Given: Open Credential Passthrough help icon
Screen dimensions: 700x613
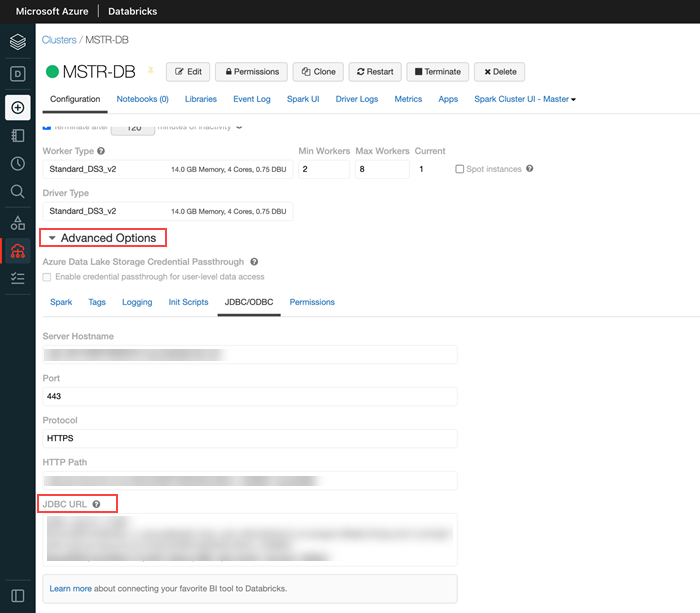Looking at the screenshot, I should click(254, 262).
